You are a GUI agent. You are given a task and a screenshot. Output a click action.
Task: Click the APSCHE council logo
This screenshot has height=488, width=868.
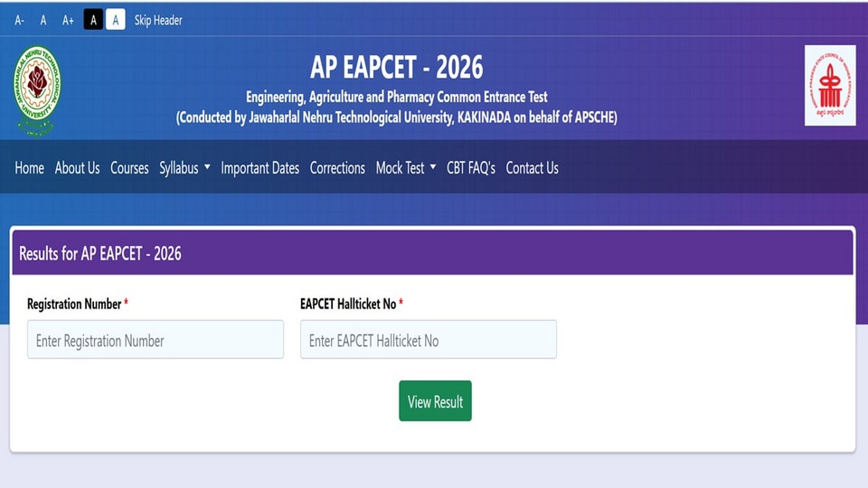point(830,86)
